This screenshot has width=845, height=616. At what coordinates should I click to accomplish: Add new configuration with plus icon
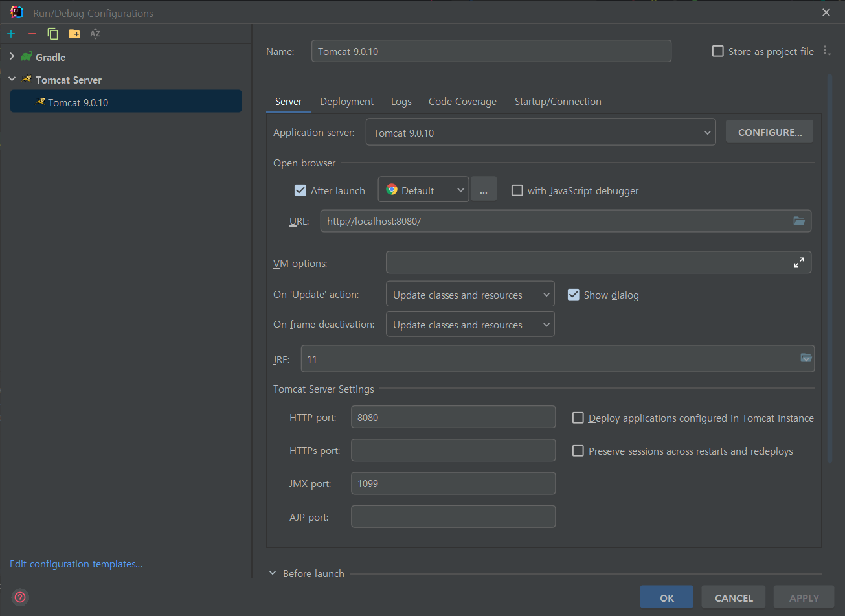pos(11,34)
